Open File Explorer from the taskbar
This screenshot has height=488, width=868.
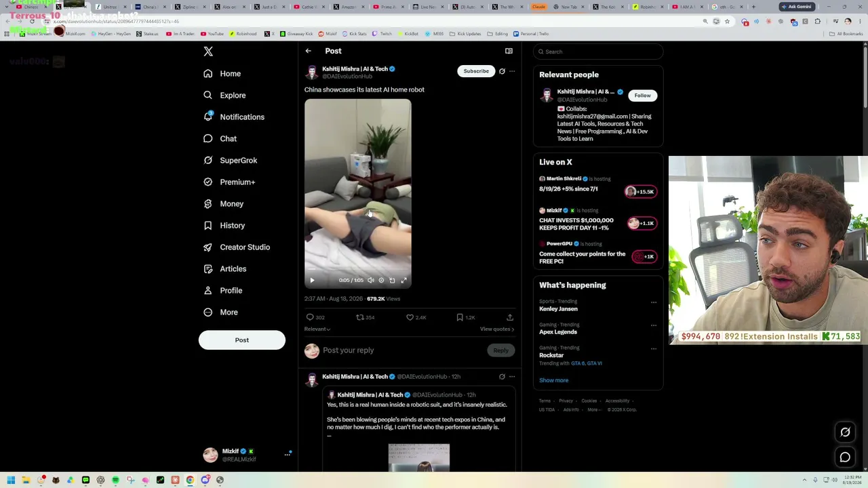pos(26,480)
